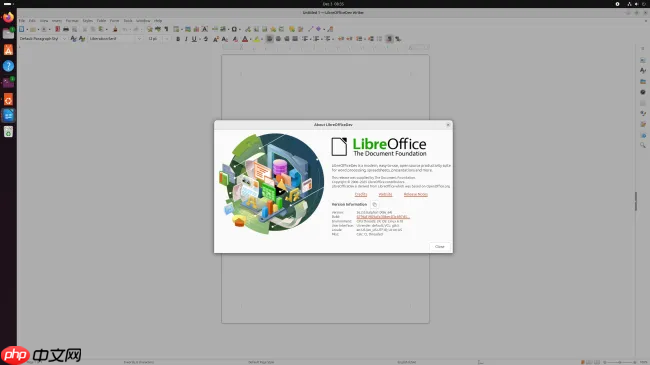The image size is (650, 365).
Task: Toggle Bold formatting
Action: tap(178, 39)
